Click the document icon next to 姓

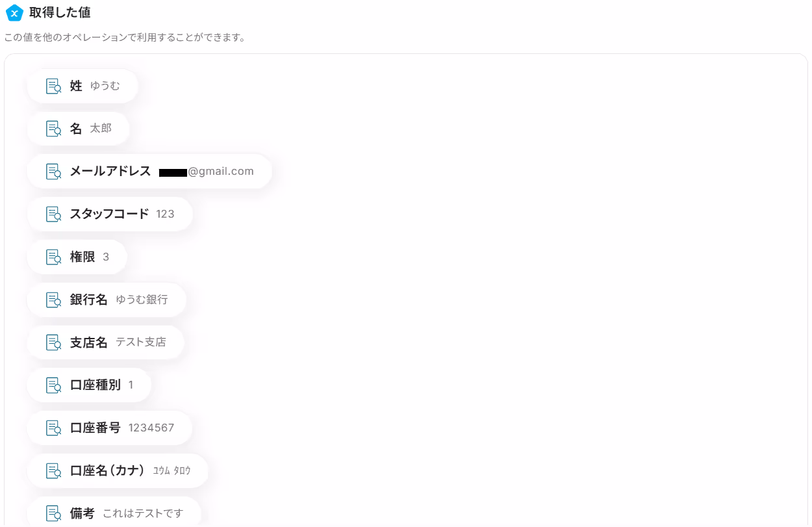pos(54,86)
